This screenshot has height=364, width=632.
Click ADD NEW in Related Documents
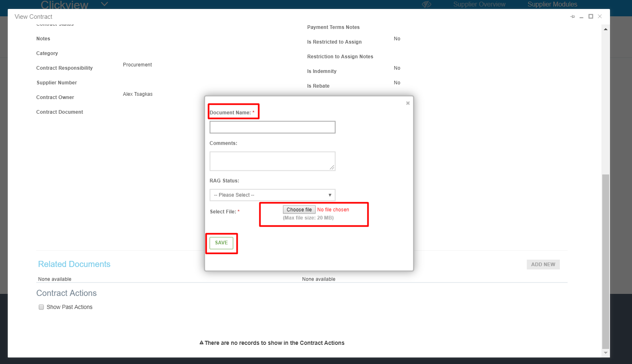(543, 265)
